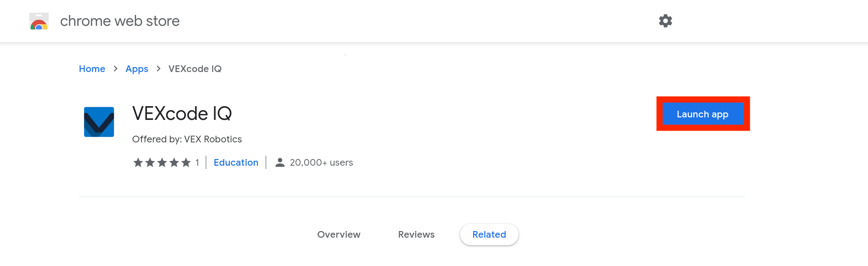Open the Apps breadcrumb link
Screen dimensions: 868x266
[x=137, y=69]
